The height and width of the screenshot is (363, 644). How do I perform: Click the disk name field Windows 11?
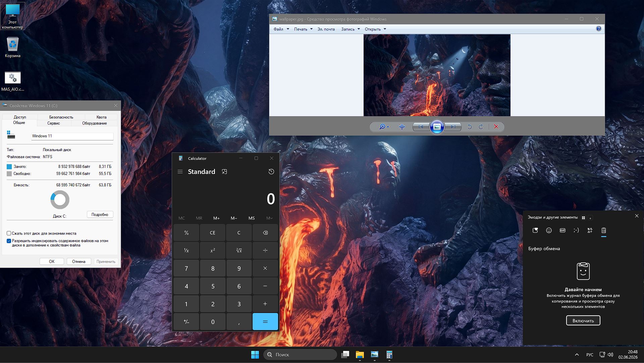coord(72,136)
